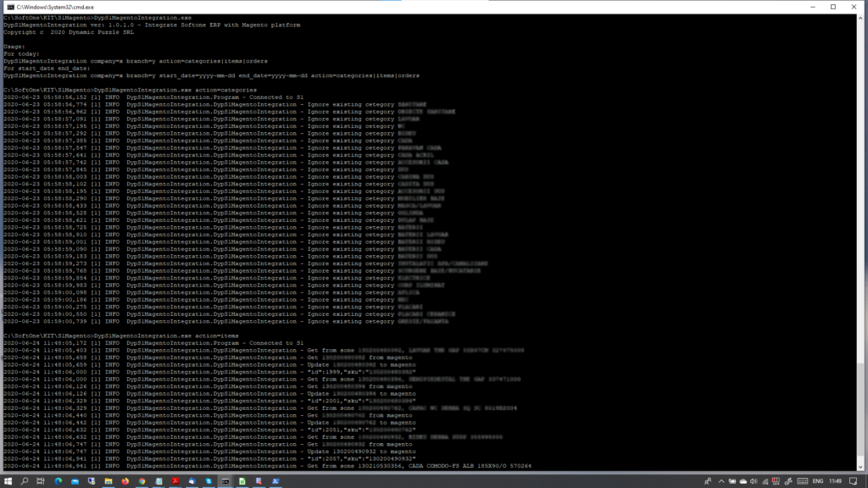Image resolution: width=868 pixels, height=488 pixels.
Task: Click log line with "id":2051
Action: point(210,430)
